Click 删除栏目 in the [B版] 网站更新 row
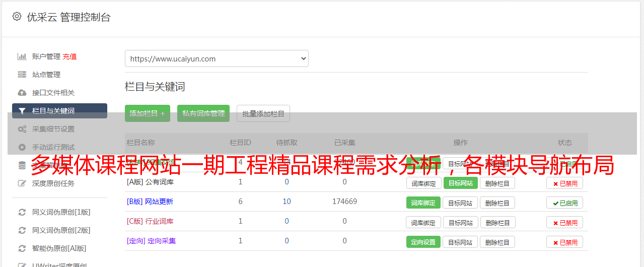This screenshot has height=267, width=644. tap(497, 203)
